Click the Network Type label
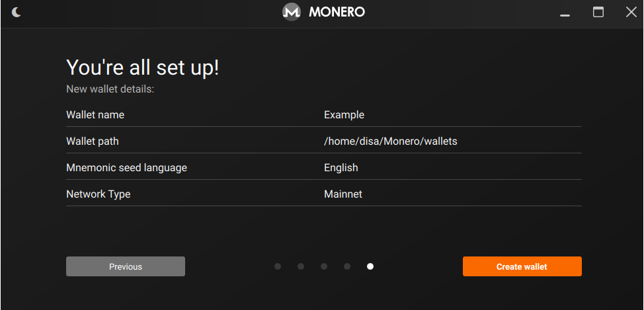The width and height of the screenshot is (644, 310). pos(98,194)
